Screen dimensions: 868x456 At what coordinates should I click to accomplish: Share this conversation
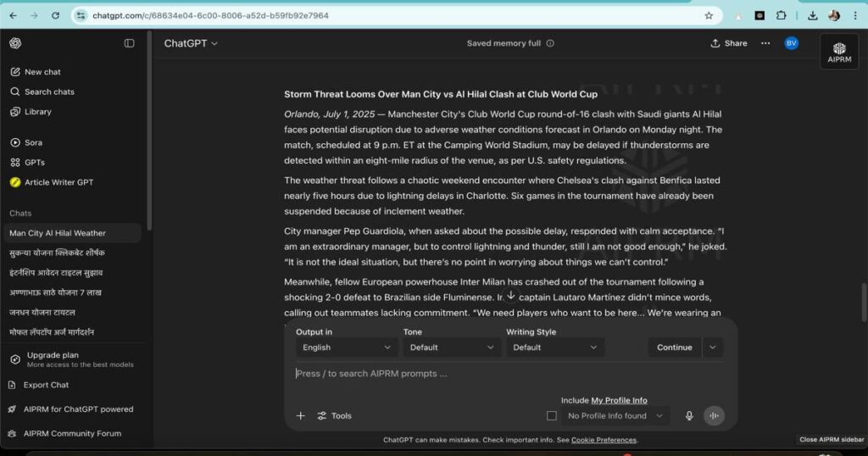728,43
